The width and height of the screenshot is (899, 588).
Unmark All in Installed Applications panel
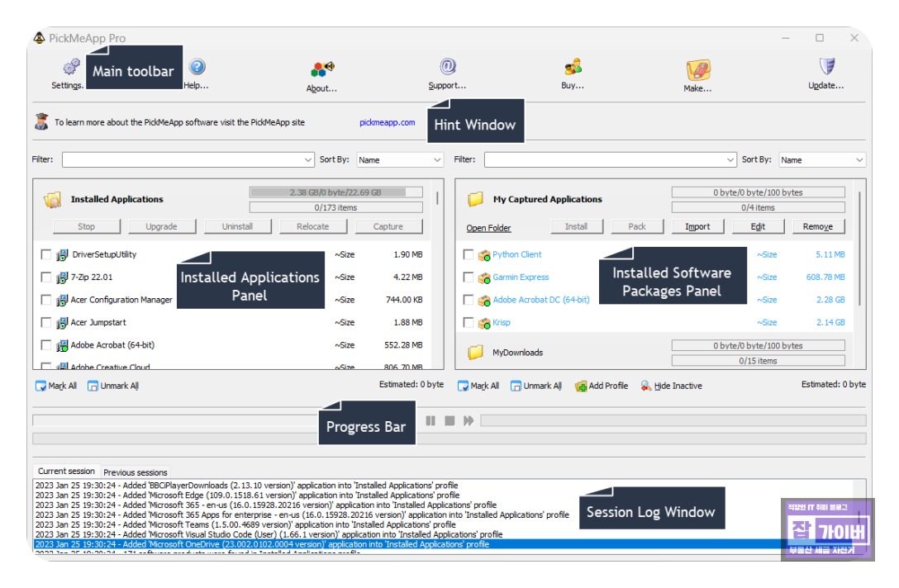point(113,386)
